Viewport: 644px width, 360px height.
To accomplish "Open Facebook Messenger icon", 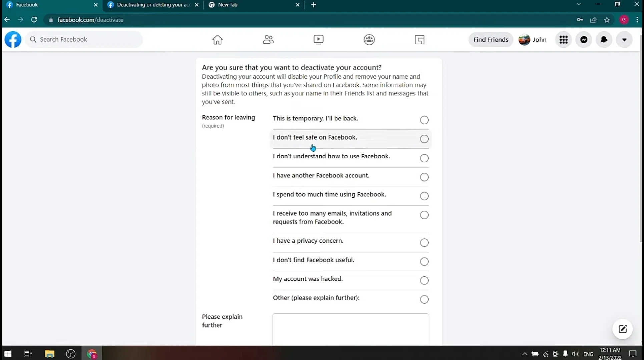I will 583,39.
